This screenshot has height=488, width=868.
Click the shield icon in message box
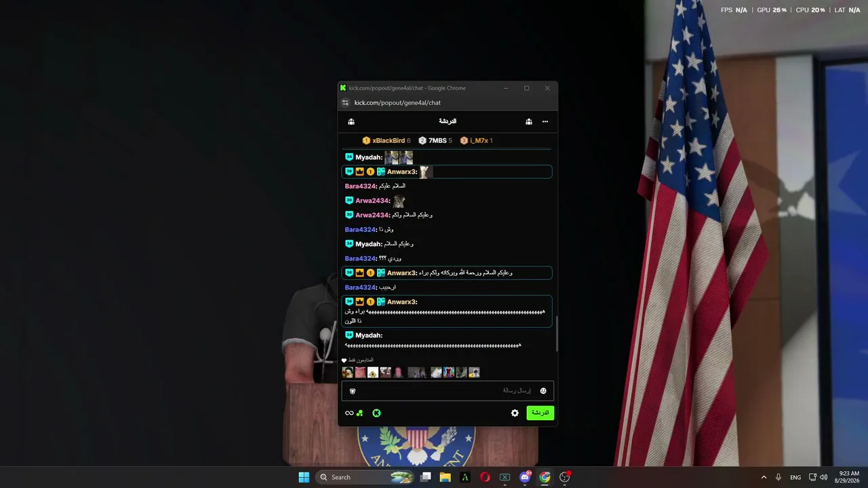(353, 391)
